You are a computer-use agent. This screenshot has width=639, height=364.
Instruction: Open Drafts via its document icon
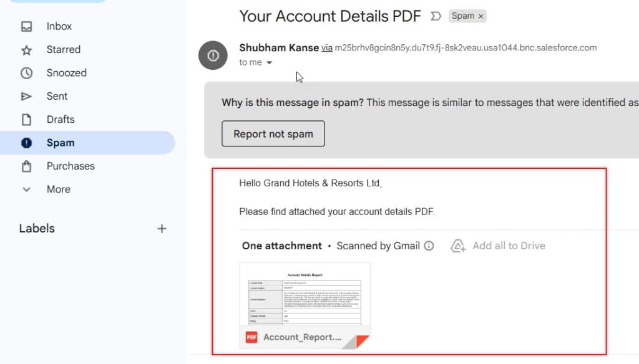click(x=26, y=119)
